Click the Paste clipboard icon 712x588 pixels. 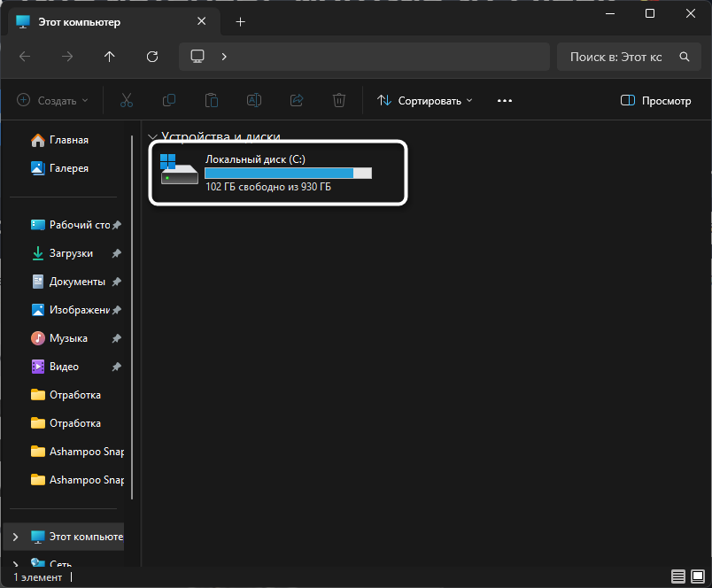point(212,101)
